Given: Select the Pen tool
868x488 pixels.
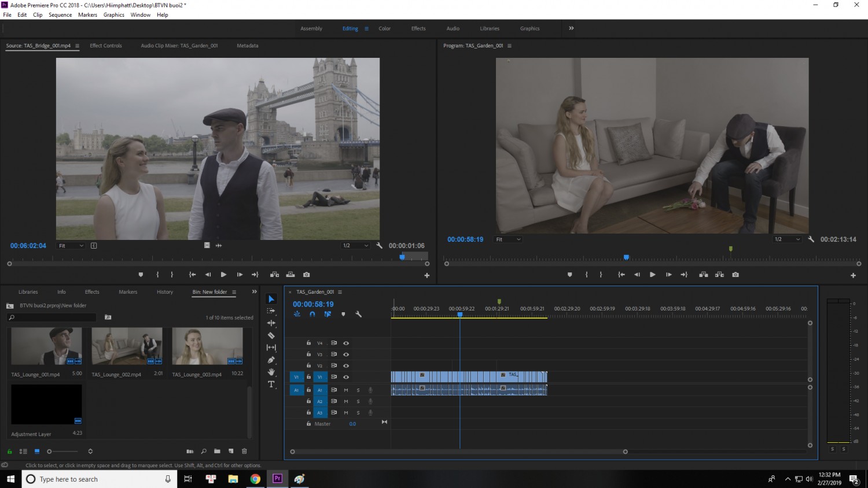Looking at the screenshot, I should click(x=271, y=360).
